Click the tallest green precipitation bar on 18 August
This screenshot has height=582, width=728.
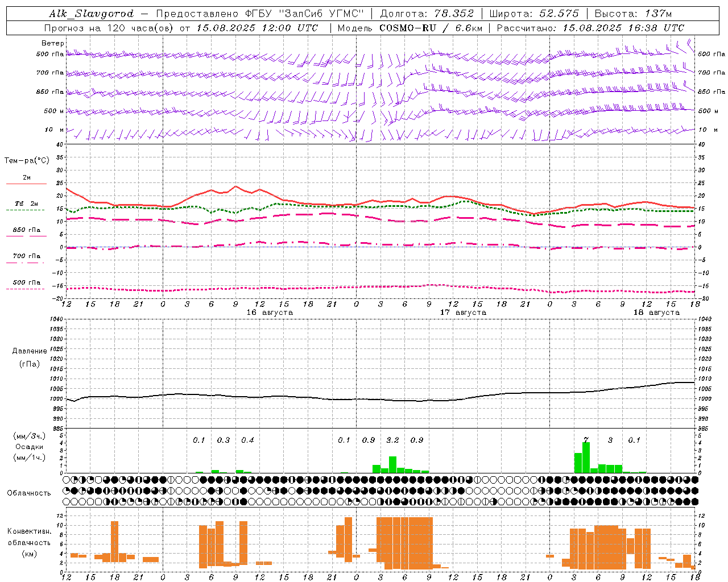(x=586, y=458)
